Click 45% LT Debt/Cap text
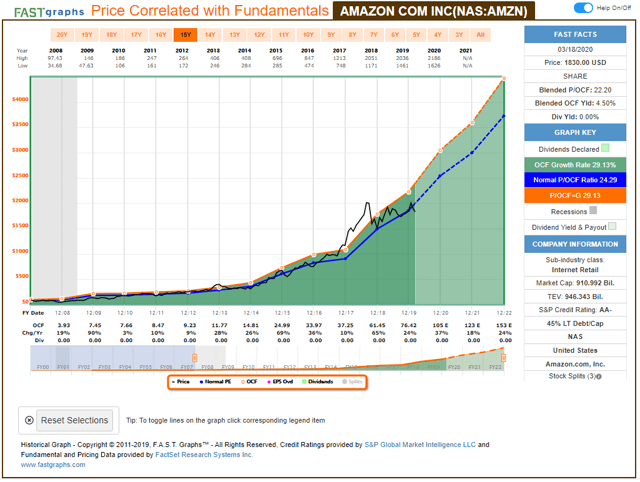 click(x=575, y=324)
